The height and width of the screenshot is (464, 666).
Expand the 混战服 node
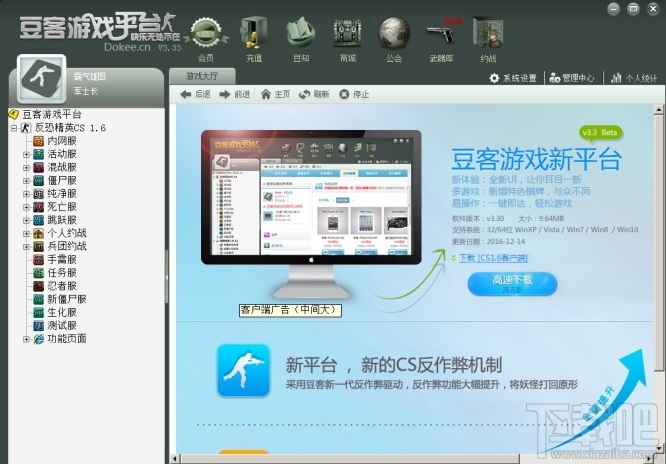click(x=26, y=167)
